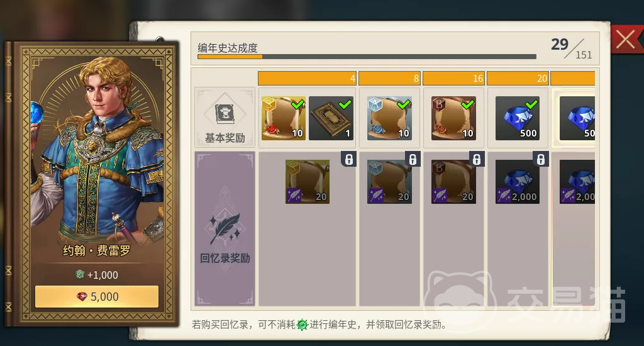Buy the memoir for 5,000 red gems
Viewport: 644px width, 346px height.
coord(97,297)
